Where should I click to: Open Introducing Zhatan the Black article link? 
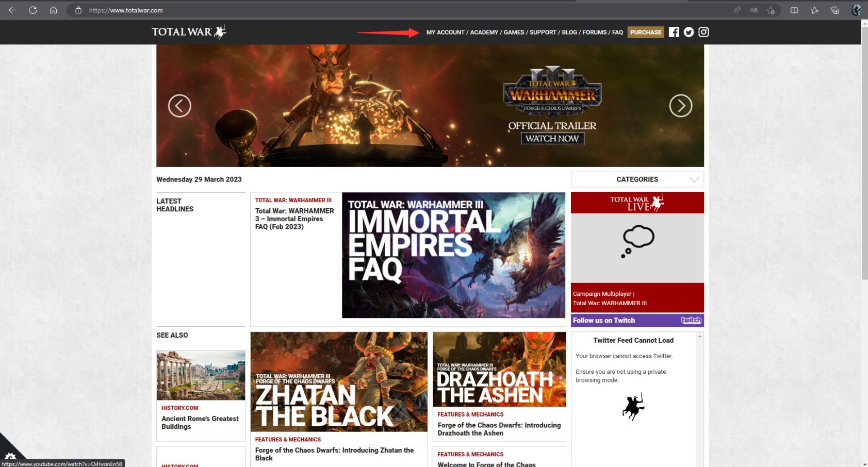(334, 454)
